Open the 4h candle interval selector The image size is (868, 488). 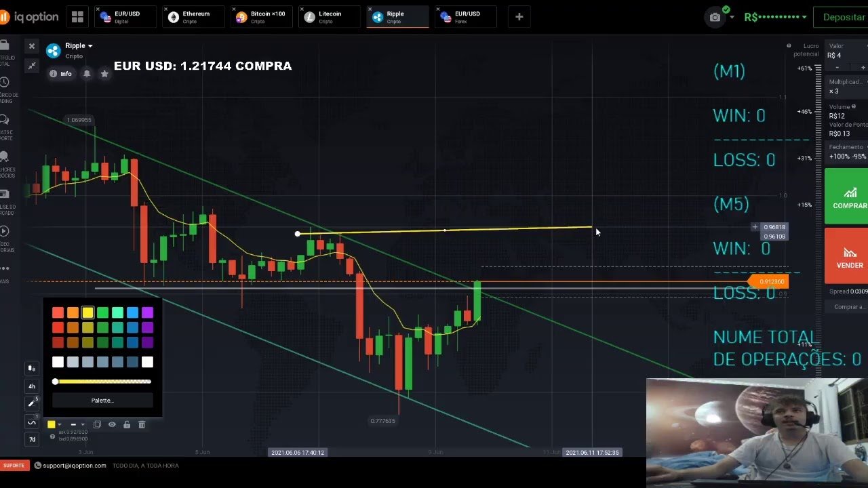pos(31,386)
